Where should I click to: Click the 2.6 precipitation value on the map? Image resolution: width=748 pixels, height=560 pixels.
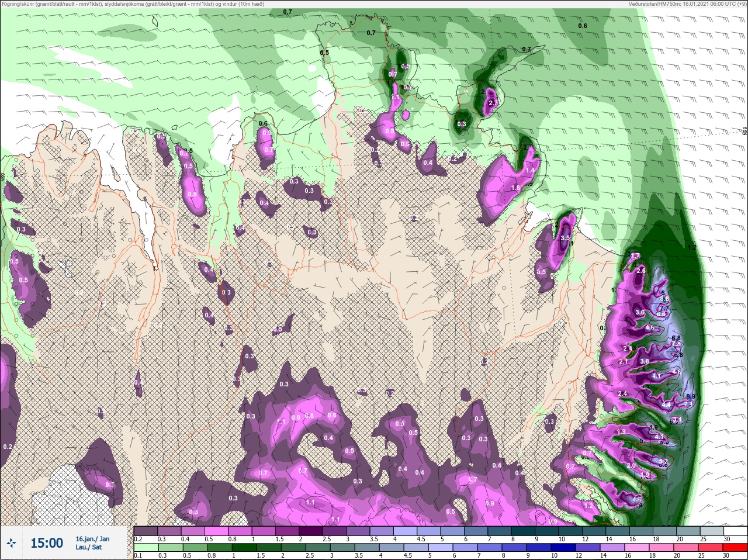coord(640,271)
